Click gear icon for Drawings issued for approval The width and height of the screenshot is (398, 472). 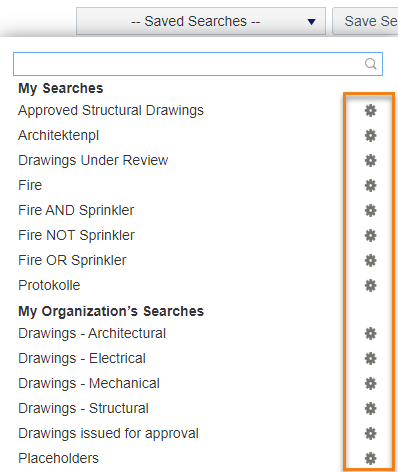tap(370, 433)
